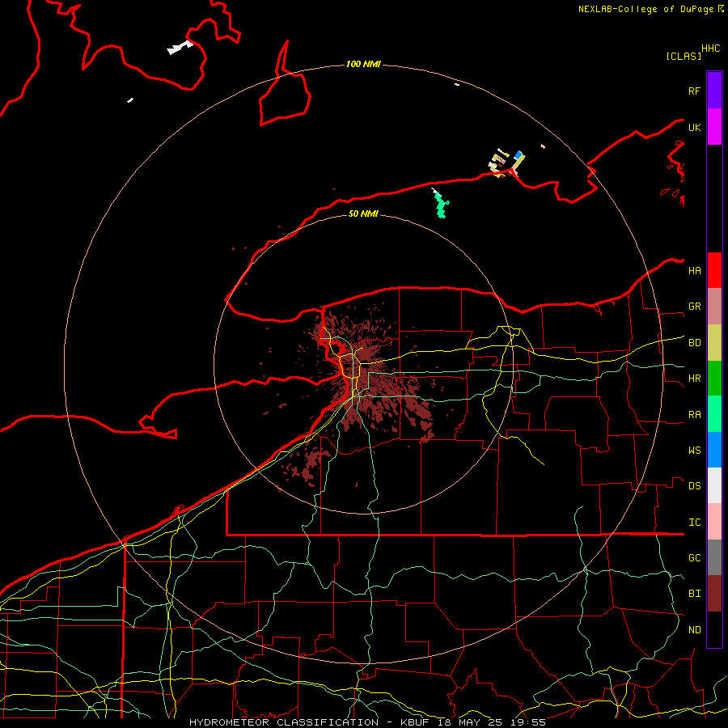728x728 pixels.
Task: Click the DS legend label
Action: pyautogui.click(x=694, y=485)
